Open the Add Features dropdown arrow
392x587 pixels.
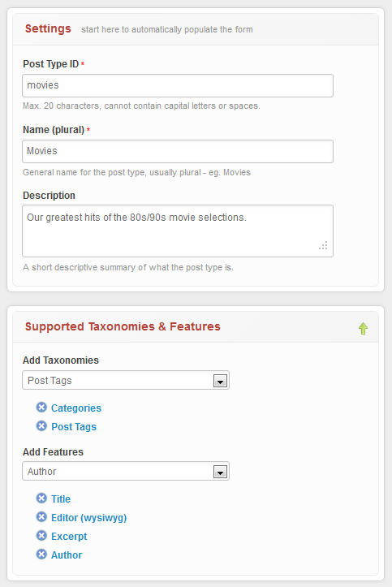click(220, 472)
